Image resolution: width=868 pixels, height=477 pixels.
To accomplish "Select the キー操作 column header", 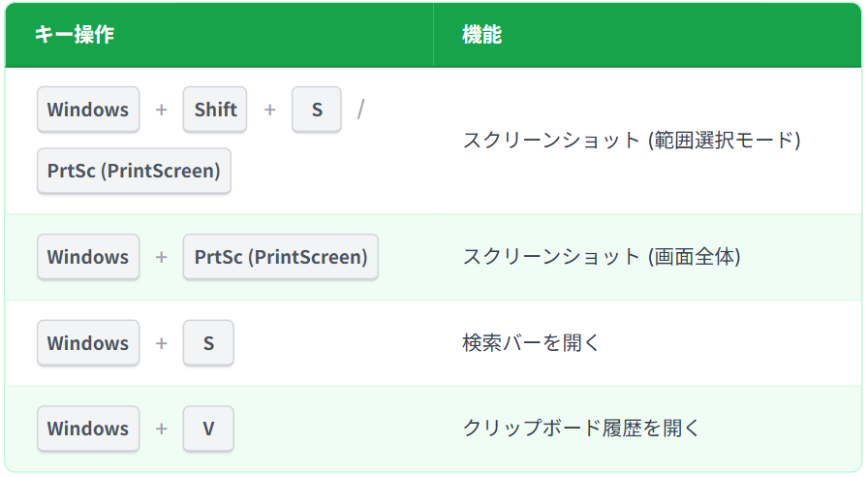I will point(75,34).
